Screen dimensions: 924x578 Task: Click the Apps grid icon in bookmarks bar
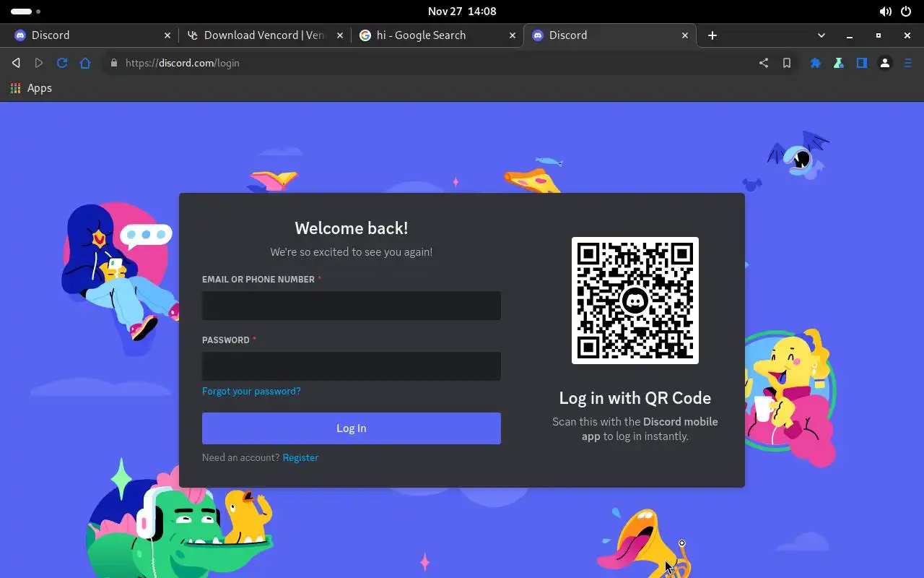click(x=16, y=88)
